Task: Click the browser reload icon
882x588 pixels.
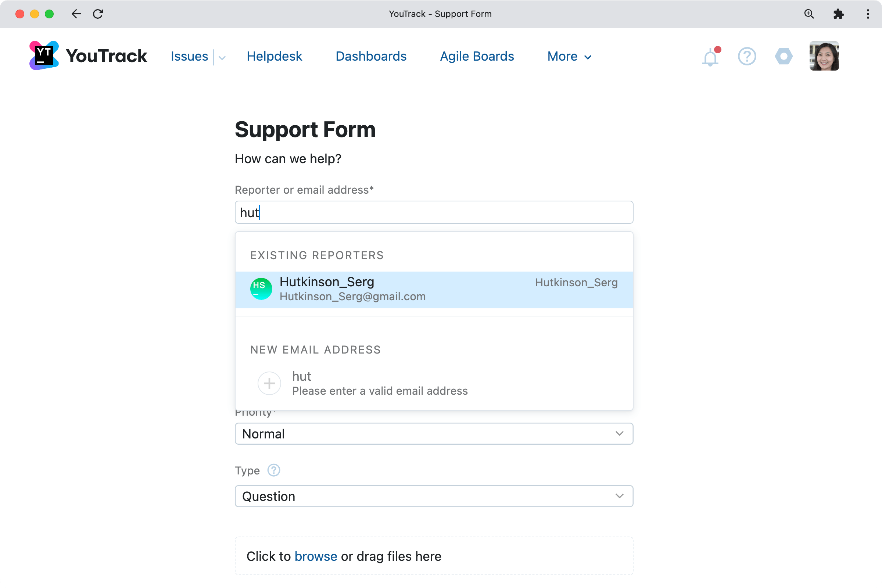Action: point(98,14)
